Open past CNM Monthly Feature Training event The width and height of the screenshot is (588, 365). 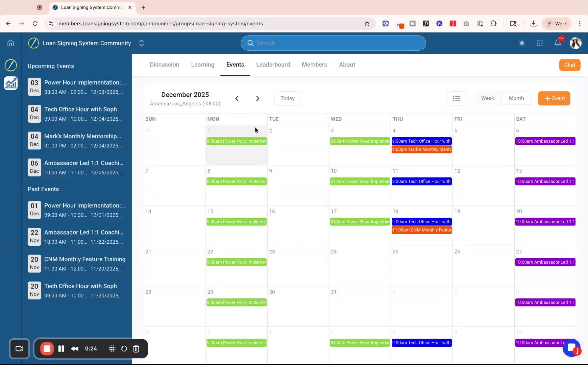pos(77,264)
